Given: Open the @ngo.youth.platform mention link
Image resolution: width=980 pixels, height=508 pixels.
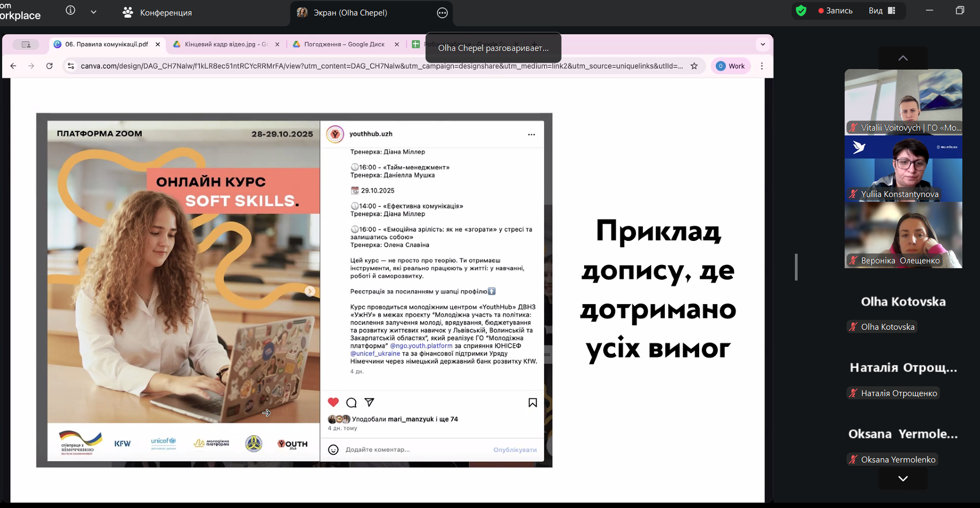Looking at the screenshot, I should tap(421, 346).
